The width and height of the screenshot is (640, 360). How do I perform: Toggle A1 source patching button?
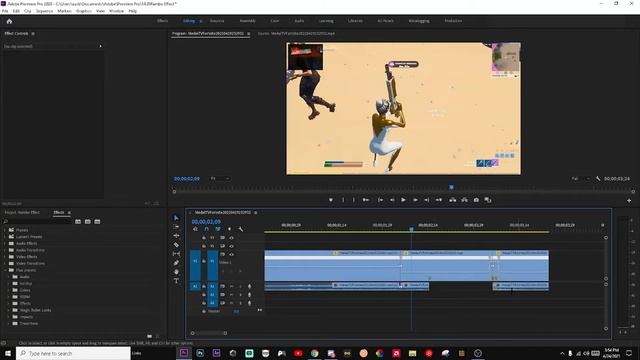point(195,287)
